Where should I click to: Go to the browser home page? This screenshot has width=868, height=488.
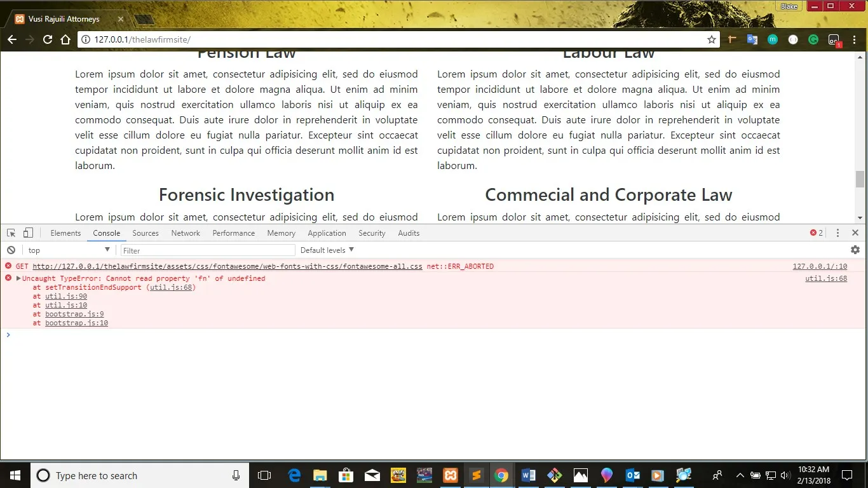(x=65, y=39)
